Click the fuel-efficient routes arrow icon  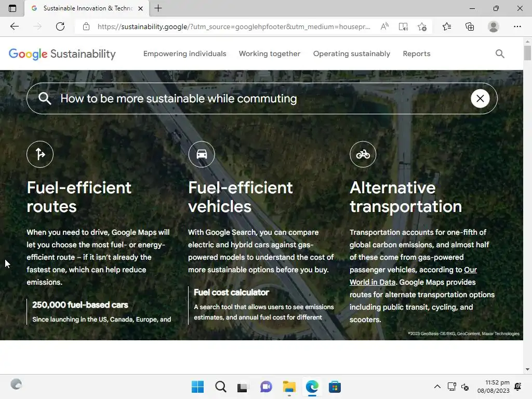[40, 154]
